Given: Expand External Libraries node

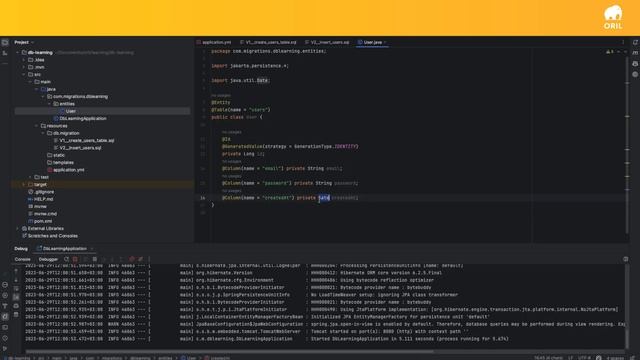Looking at the screenshot, I should 18,229.
